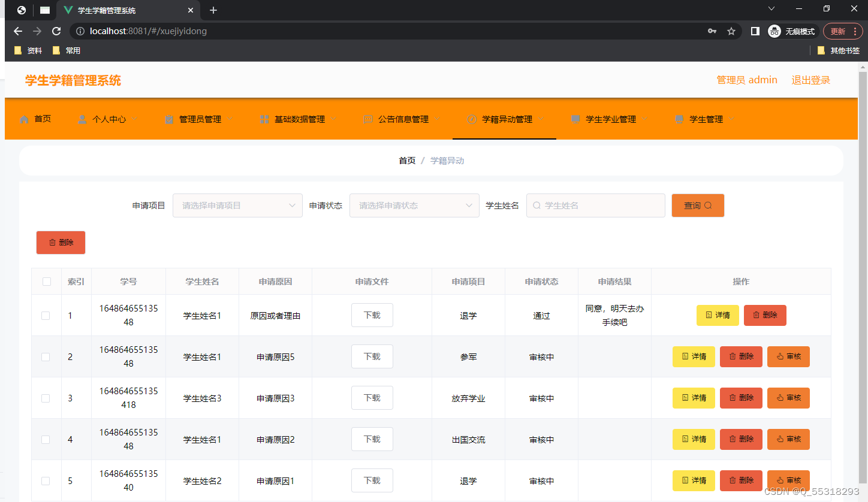Click the password key icon in address bar
This screenshot has height=502, width=868.
tap(712, 31)
